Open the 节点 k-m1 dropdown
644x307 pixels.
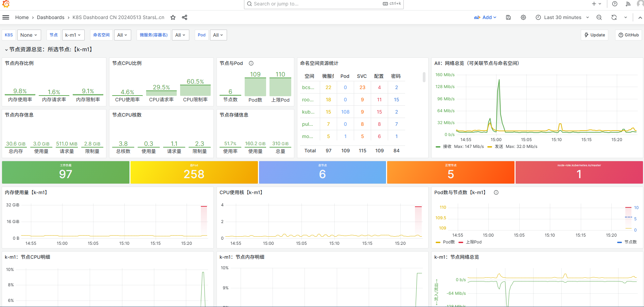coord(73,35)
